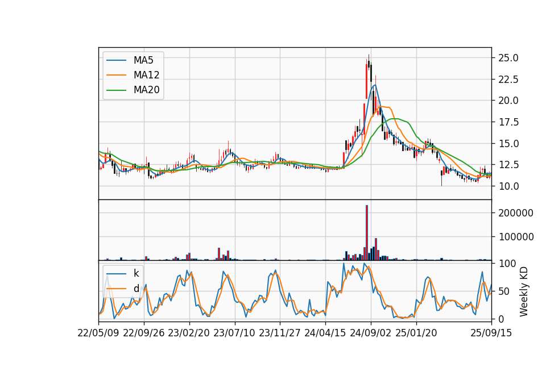Image resolution: width=546 pixels, height=392 pixels.
Task: Click the 22/09/26 date tick label
Action: (144, 333)
